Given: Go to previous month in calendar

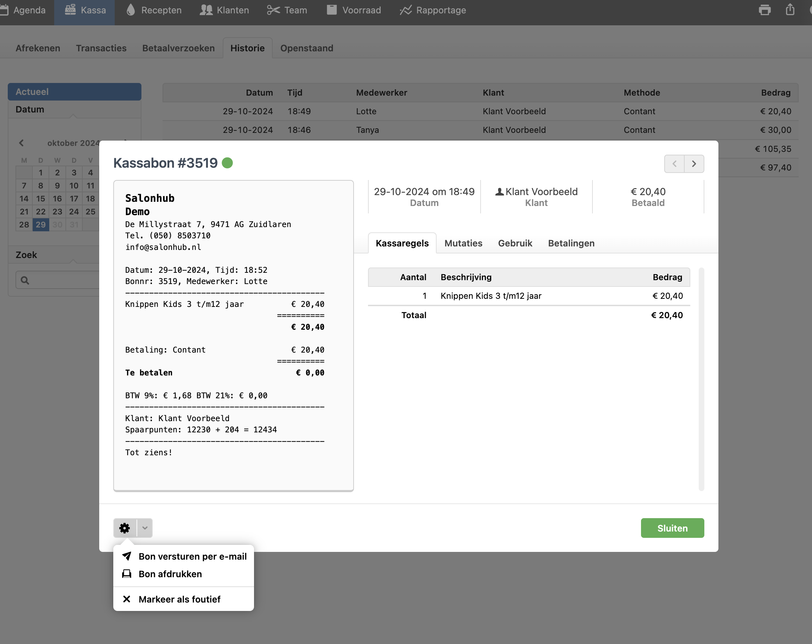Looking at the screenshot, I should [21, 143].
